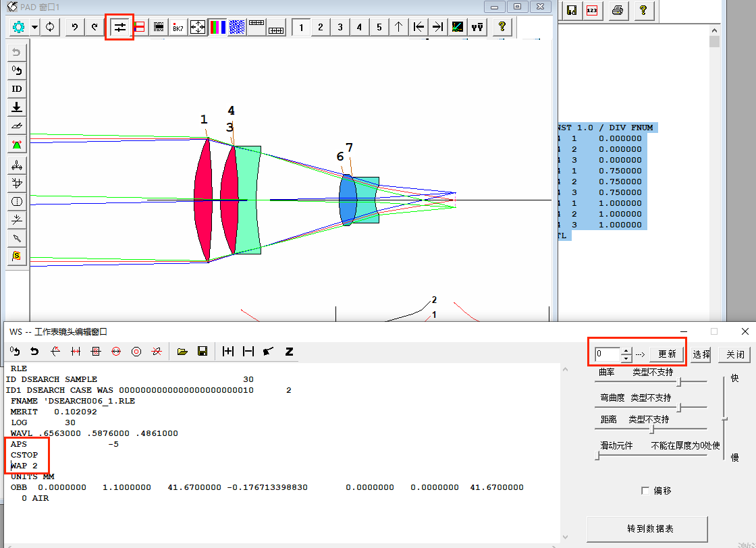Click the floppy disk icon in the top right window
The image size is (756, 548).
point(572,10)
